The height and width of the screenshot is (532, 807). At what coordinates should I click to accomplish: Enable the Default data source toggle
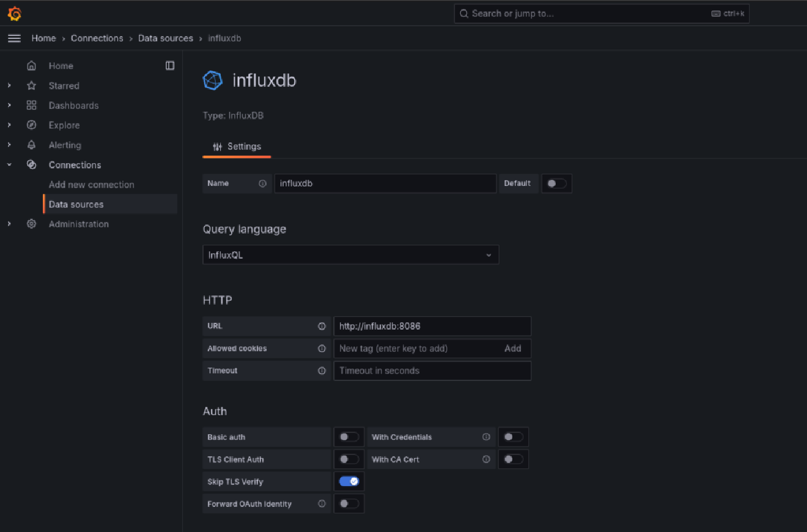click(556, 183)
